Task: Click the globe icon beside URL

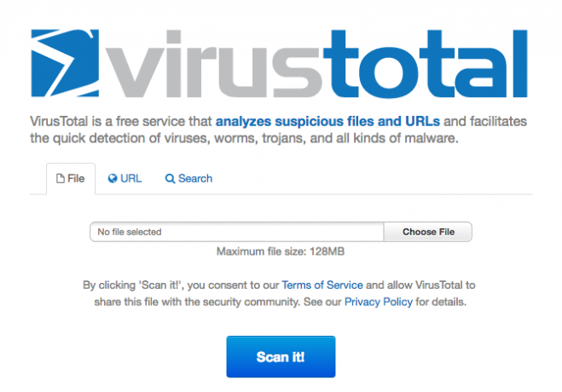Action: click(113, 178)
